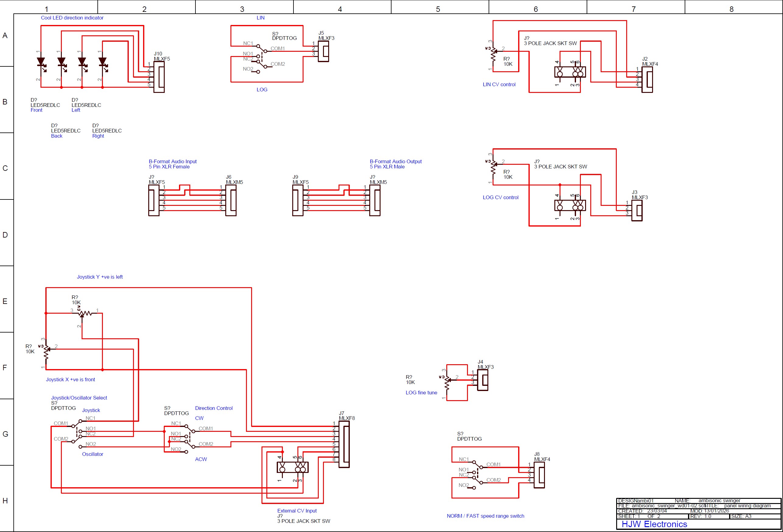Click the HJW Electronics title block text
The image size is (783, 532).
pyautogui.click(x=654, y=524)
